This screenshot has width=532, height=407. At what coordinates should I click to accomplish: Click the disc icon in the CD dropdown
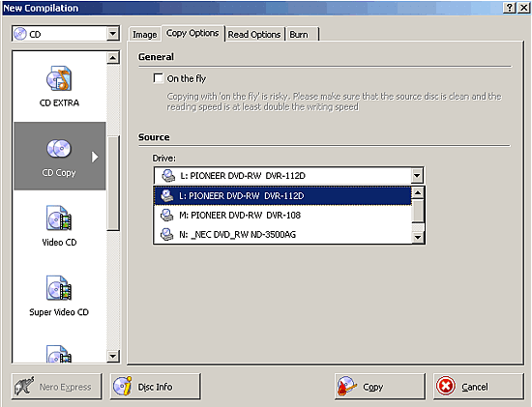(19, 34)
